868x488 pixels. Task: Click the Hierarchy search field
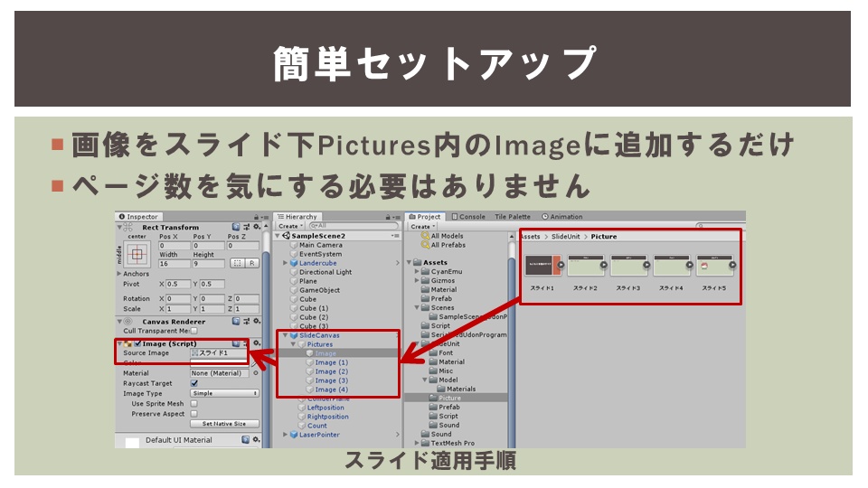pyautogui.click(x=354, y=226)
